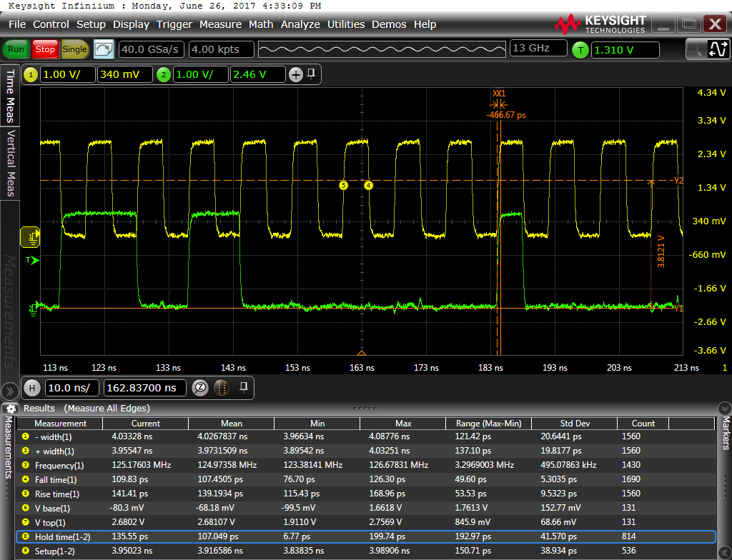The width and height of the screenshot is (732, 560).
Task: Click channel 2 scale 1.00 V/ field
Action: click(x=201, y=75)
